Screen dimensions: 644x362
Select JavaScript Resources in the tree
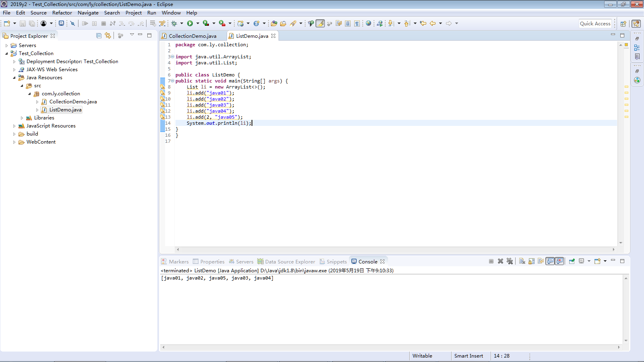[51, 126]
